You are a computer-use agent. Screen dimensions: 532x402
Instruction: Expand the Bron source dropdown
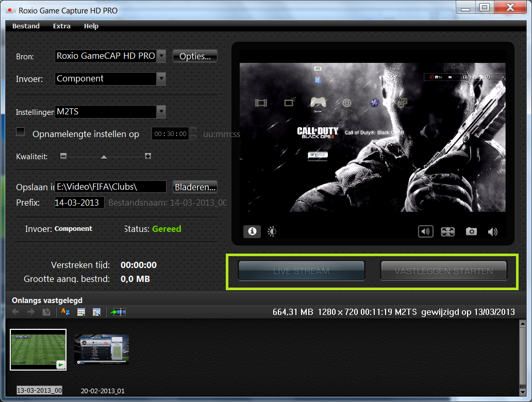(161, 56)
